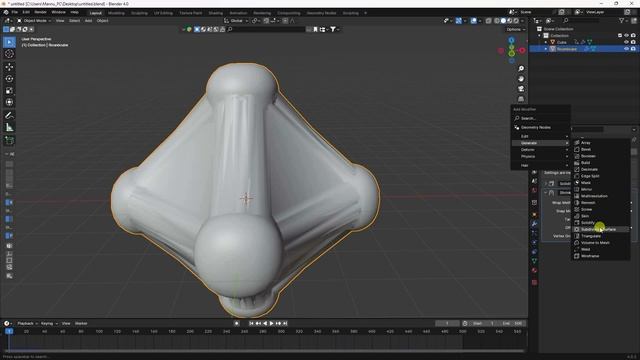Click the Boolean modifier icon

pos(577,156)
